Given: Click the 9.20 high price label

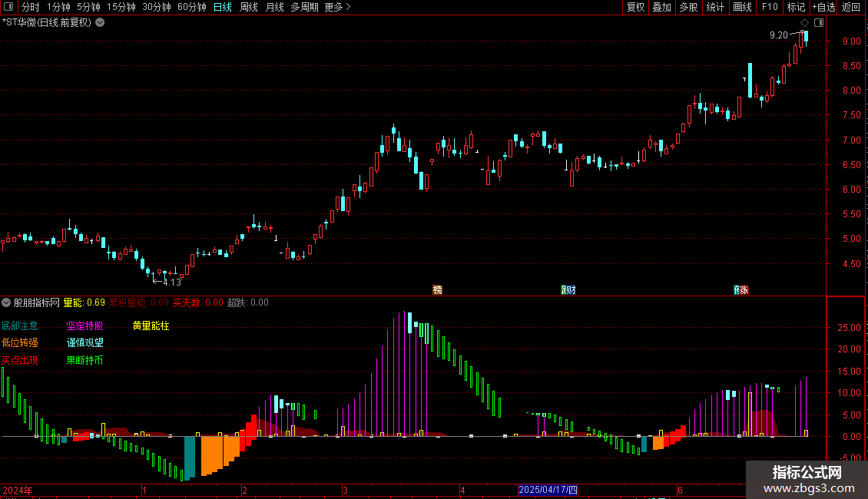Looking at the screenshot, I should coord(778,35).
